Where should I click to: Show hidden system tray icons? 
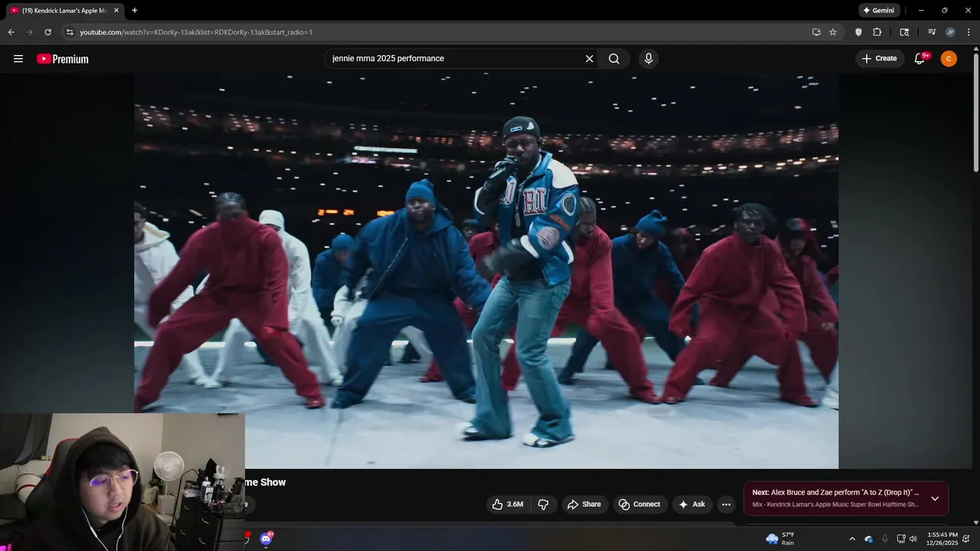click(852, 539)
